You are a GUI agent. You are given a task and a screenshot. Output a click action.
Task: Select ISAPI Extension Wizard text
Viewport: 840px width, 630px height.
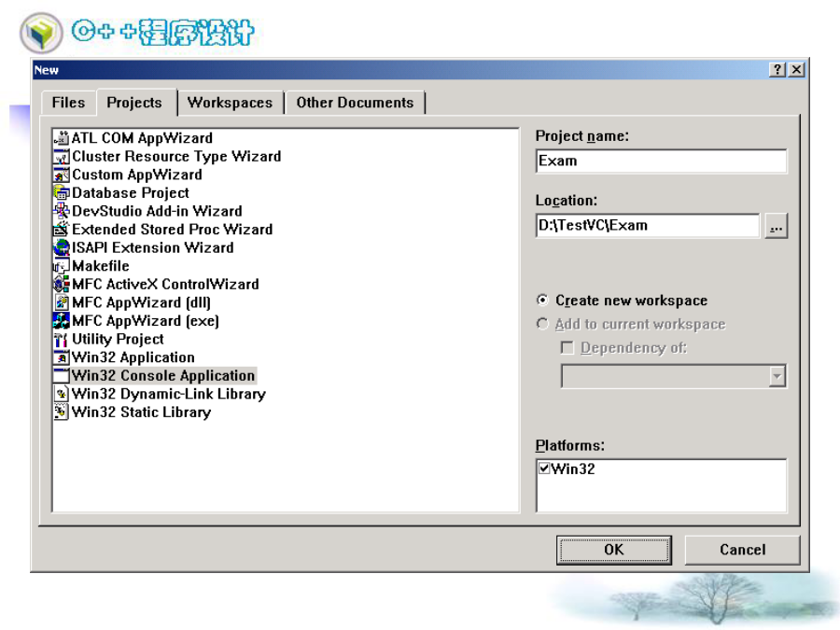(153, 247)
